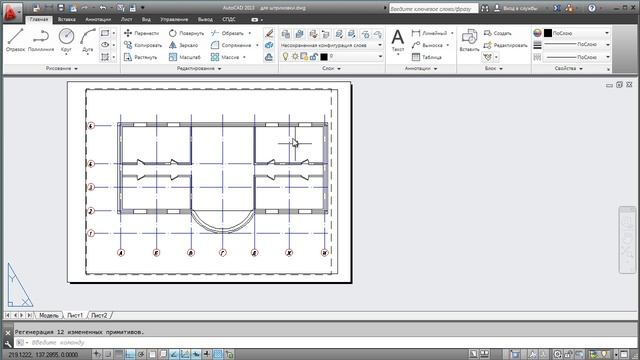Switch to the Лист2 layout tab
This screenshot has height=360, width=640.
coord(99,316)
